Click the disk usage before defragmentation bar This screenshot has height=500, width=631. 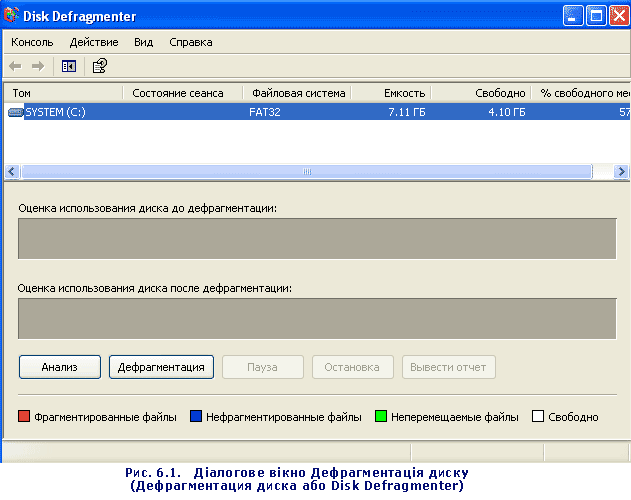tap(317, 239)
